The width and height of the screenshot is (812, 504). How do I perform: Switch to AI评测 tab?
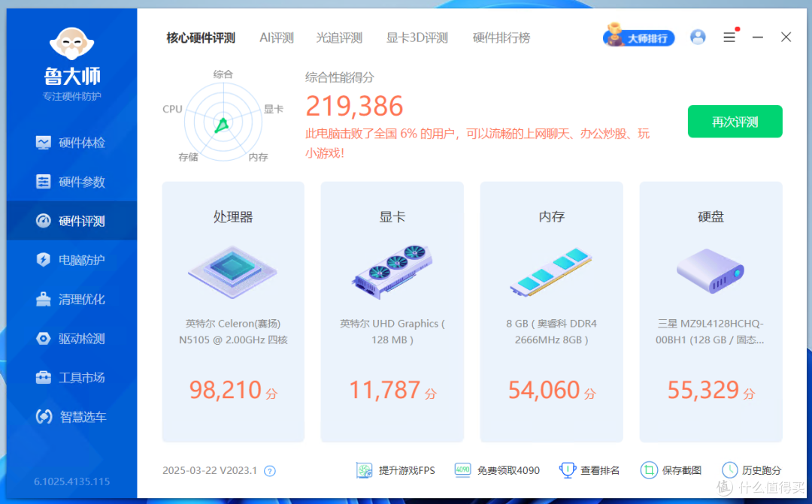pyautogui.click(x=277, y=38)
